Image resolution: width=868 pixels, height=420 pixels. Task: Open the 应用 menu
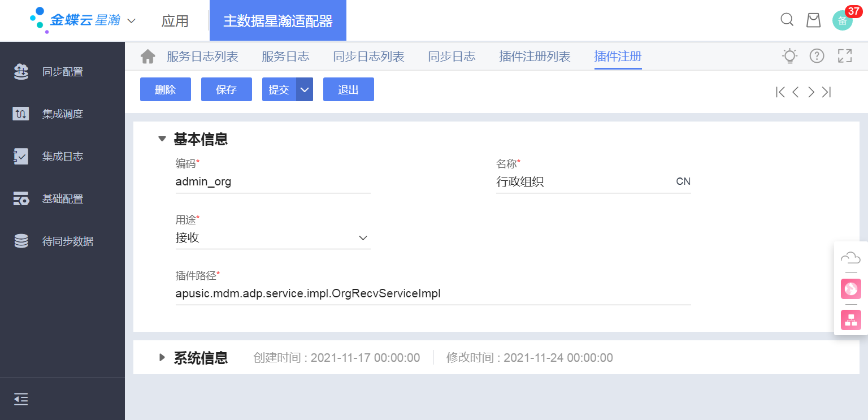[x=175, y=21]
